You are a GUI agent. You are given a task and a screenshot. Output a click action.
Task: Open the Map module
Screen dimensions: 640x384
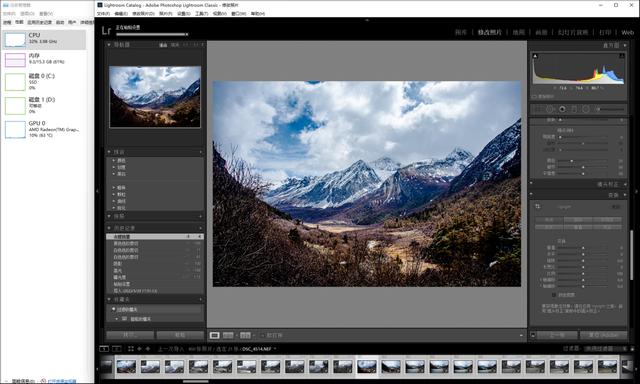[x=518, y=32]
